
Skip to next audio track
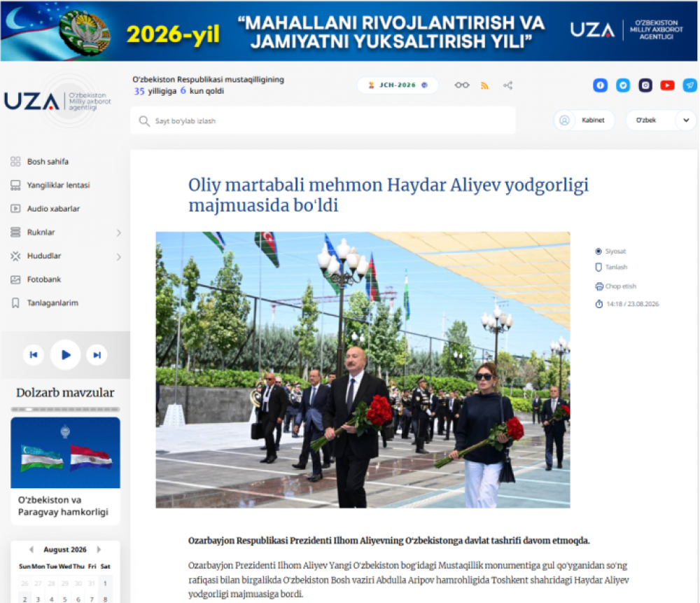[97, 355]
